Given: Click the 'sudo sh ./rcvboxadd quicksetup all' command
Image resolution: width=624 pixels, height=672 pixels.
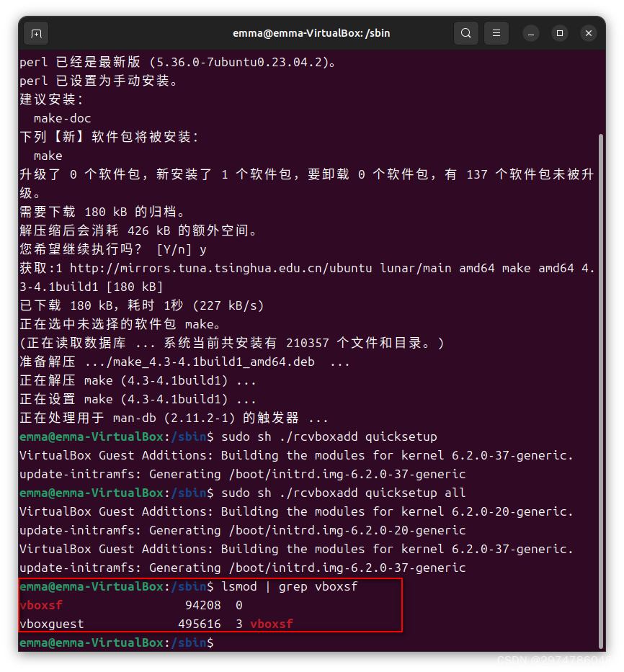Looking at the screenshot, I should [x=343, y=493].
